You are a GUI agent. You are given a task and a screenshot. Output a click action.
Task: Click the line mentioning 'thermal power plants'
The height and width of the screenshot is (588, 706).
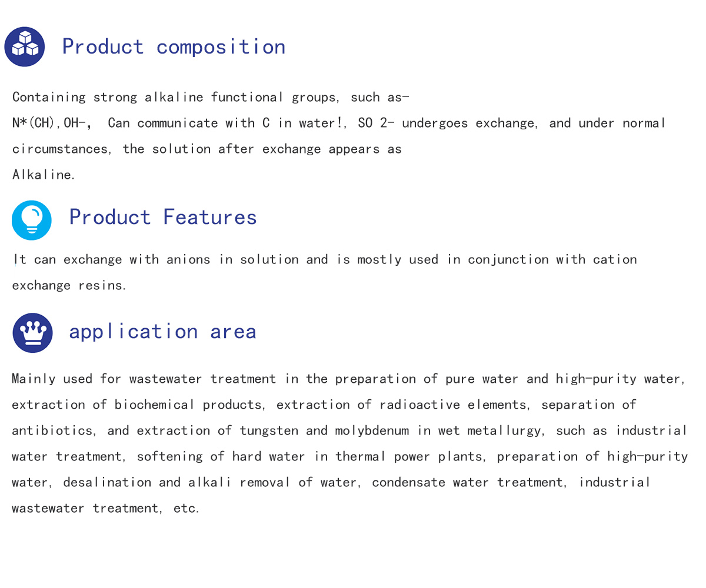(349, 456)
